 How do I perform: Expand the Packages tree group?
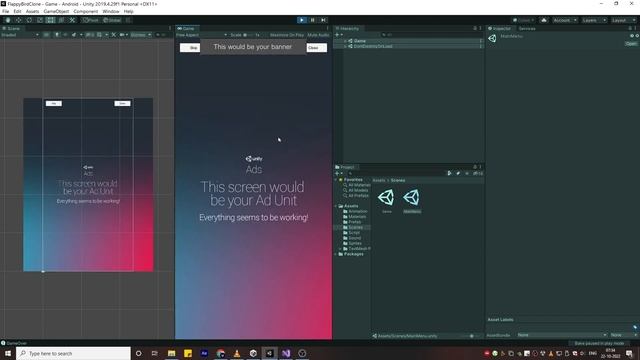tap(336, 254)
